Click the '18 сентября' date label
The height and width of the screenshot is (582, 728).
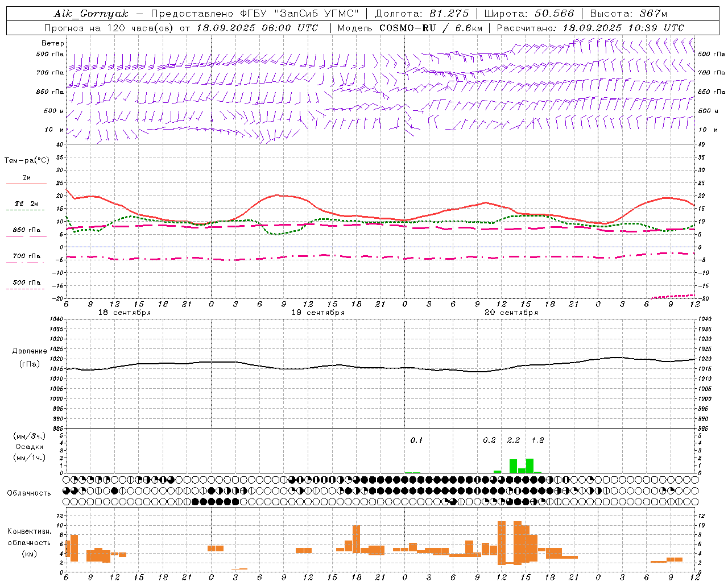click(125, 313)
